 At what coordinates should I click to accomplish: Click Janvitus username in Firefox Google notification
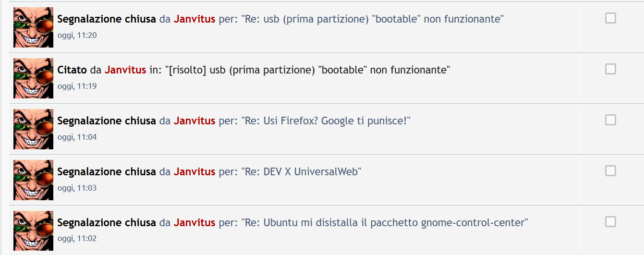pos(194,121)
